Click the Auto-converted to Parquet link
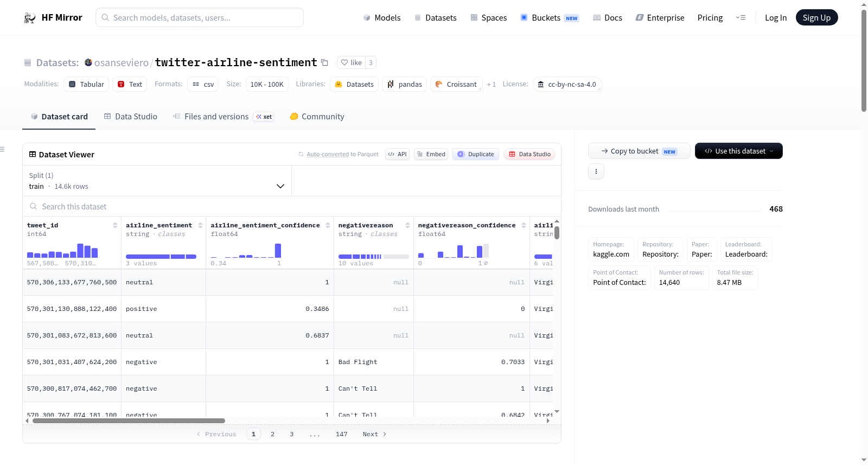The width and height of the screenshot is (868, 465). pyautogui.click(x=328, y=154)
